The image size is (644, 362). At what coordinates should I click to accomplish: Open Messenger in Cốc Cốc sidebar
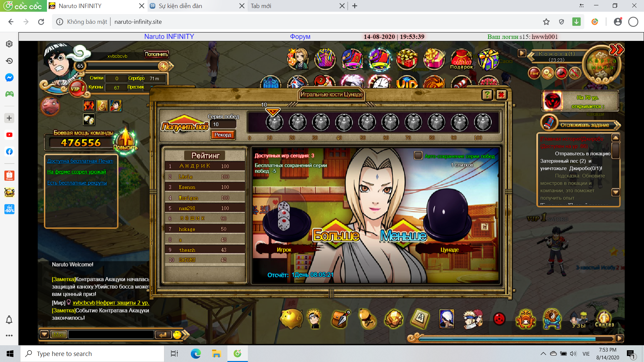pyautogui.click(x=9, y=77)
